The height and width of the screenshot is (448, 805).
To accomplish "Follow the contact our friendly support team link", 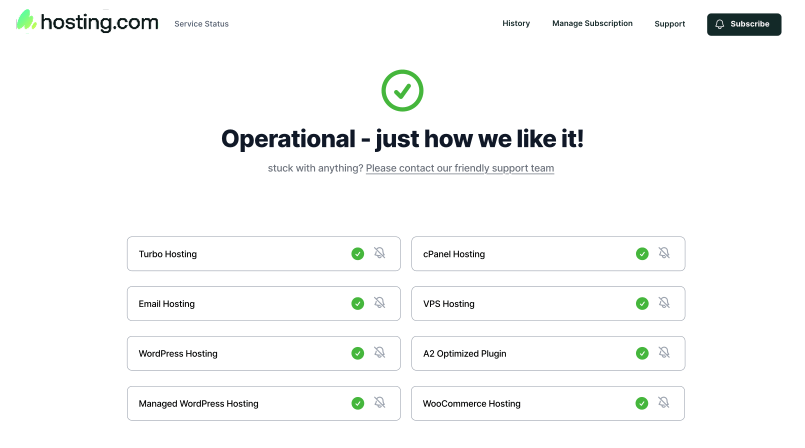I will click(x=460, y=168).
